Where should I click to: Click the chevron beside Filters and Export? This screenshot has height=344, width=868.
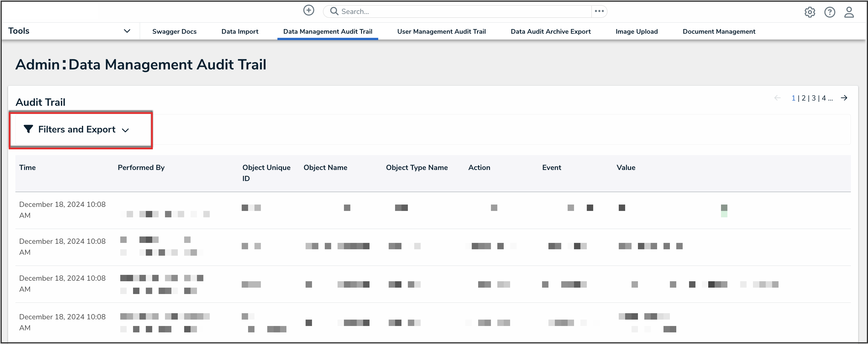click(x=125, y=130)
